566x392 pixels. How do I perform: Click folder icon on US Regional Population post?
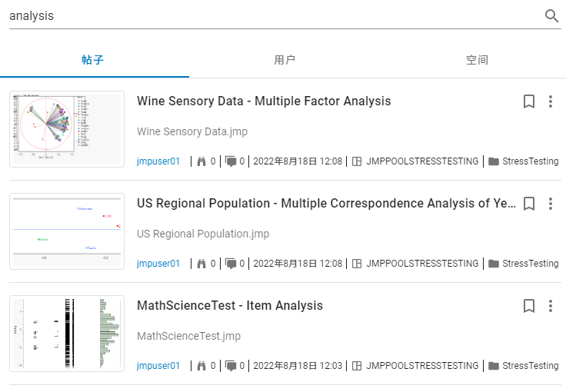pos(494,264)
